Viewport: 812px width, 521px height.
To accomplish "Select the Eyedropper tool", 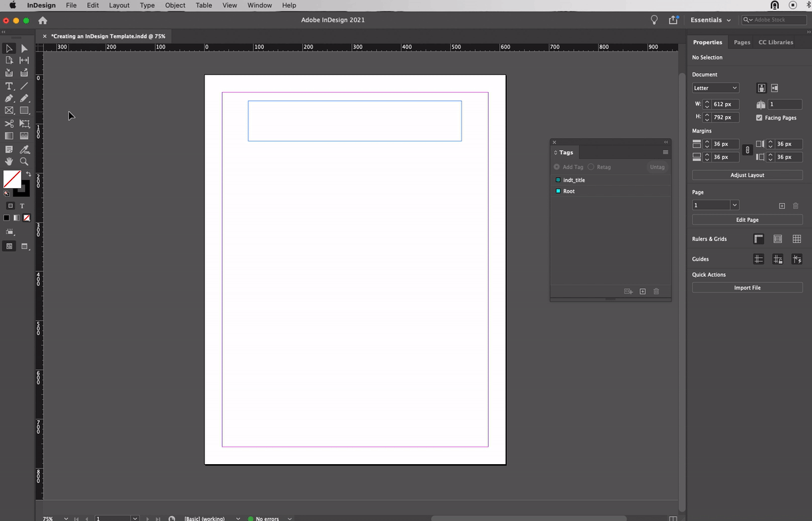I will [24, 150].
